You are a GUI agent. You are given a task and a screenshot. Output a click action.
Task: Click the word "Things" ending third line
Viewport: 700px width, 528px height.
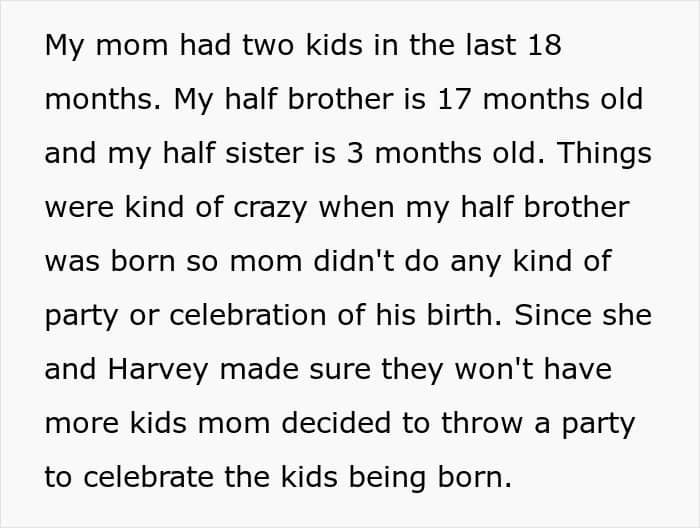coord(604,154)
